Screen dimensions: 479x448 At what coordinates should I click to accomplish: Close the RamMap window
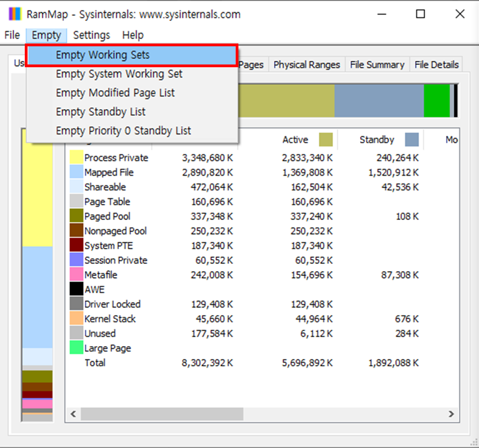[x=460, y=14]
